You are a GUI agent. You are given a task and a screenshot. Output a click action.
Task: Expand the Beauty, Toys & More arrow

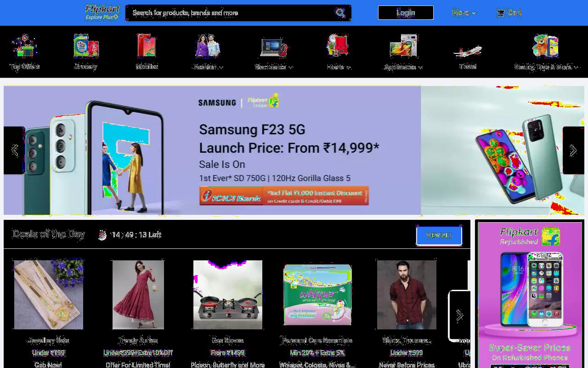pyautogui.click(x=576, y=67)
